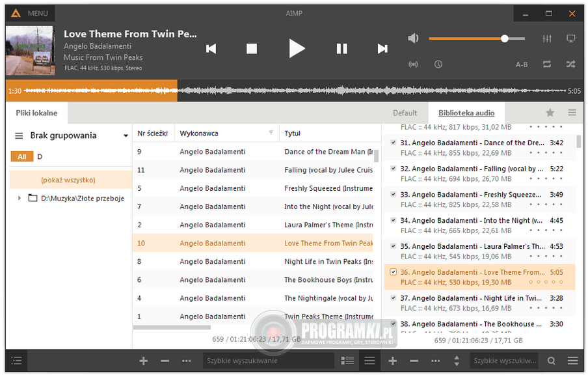Uncheck track 31 Dance of the Dream checkbox
Screen dimensions: 588x379
(x=393, y=143)
